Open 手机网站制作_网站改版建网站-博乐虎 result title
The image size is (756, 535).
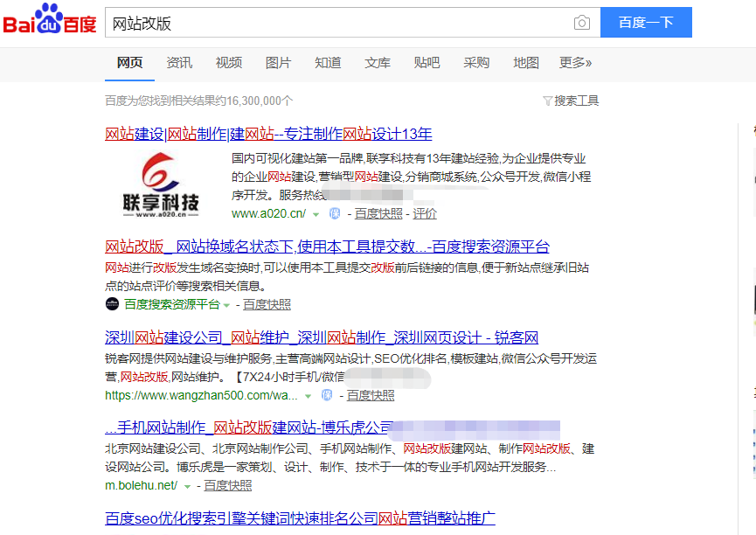point(249,427)
